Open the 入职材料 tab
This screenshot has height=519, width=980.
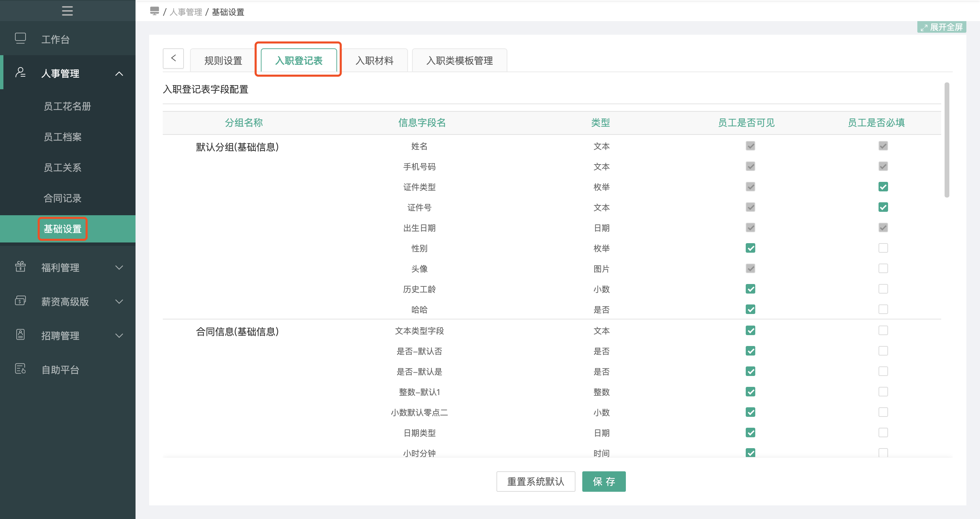click(374, 61)
